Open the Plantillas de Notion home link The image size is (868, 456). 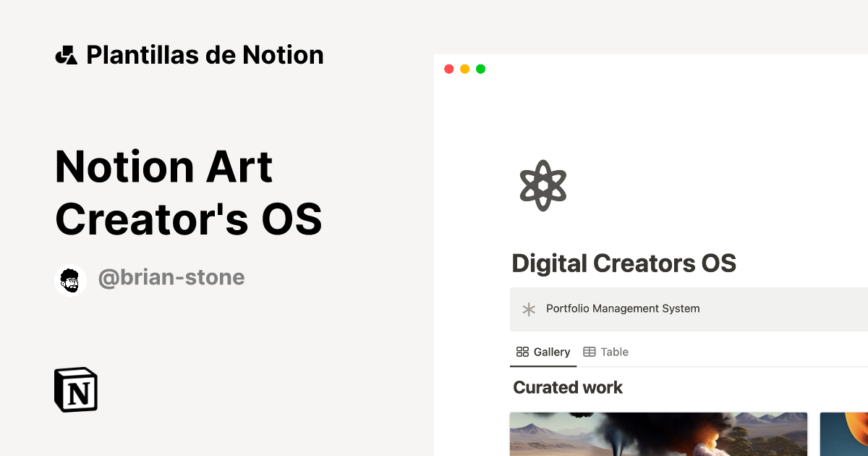point(190,54)
